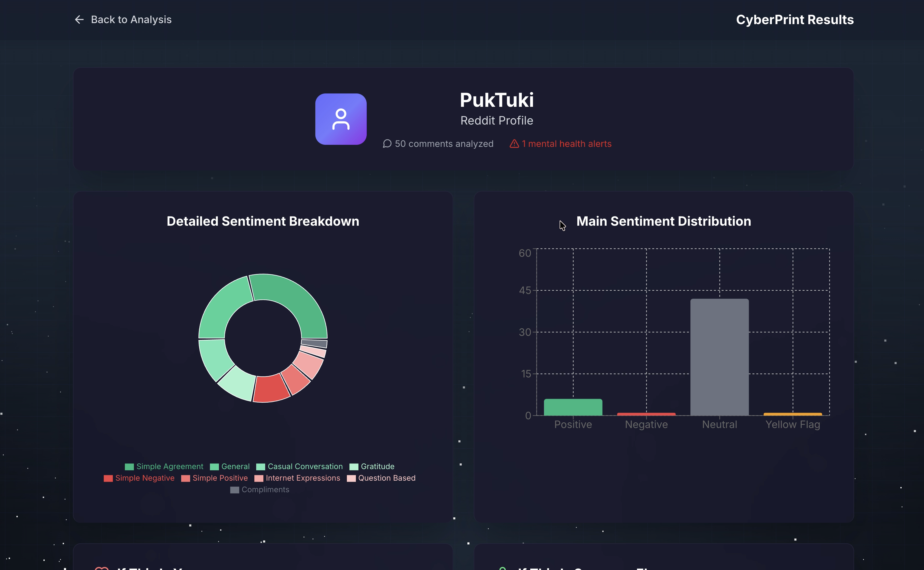
Task: Click the comments speech bubble icon
Action: click(x=387, y=144)
